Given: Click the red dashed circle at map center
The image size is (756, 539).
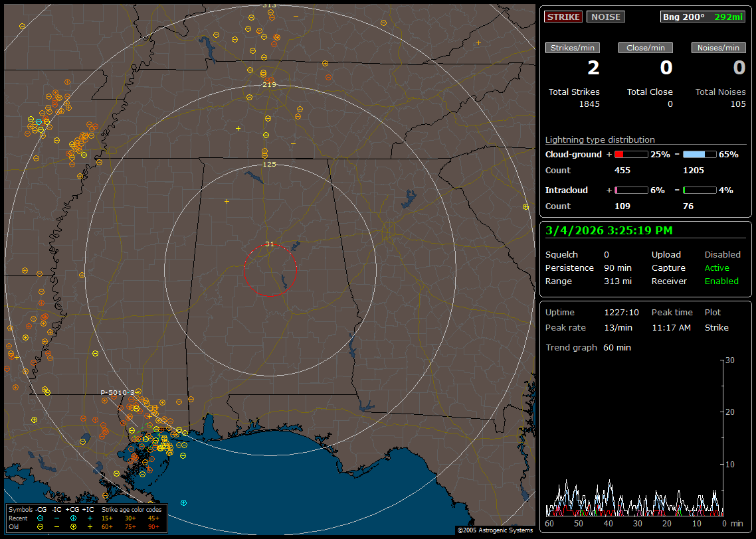Looking at the screenshot, I should pos(270,269).
